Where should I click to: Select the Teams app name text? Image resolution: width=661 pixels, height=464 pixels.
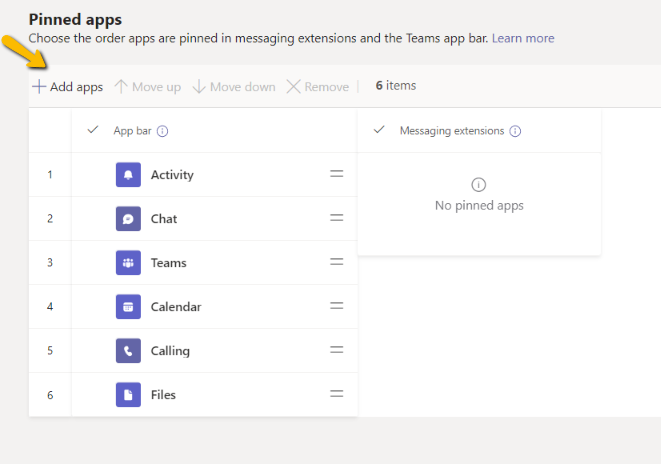169,263
